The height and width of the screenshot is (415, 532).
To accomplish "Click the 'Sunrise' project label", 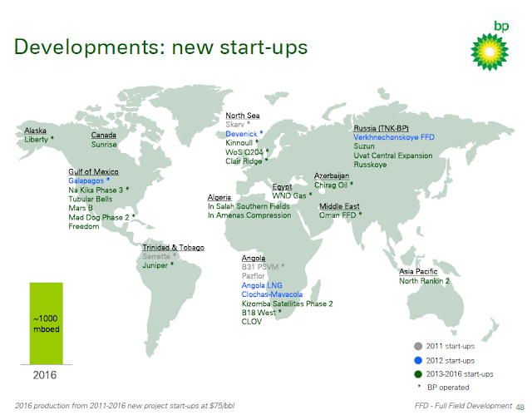I will [104, 144].
